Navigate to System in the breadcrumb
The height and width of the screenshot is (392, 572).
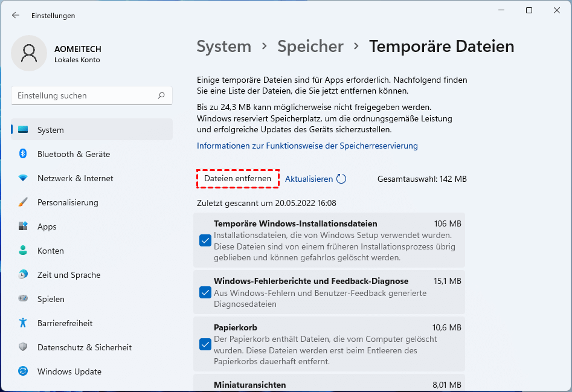point(224,47)
